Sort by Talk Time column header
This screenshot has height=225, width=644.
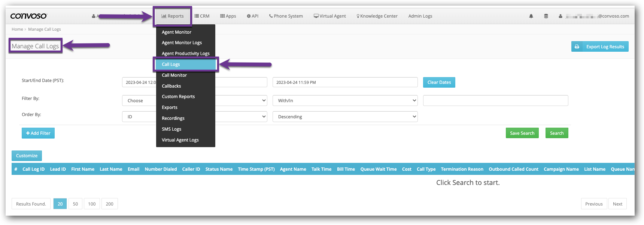pos(322,169)
